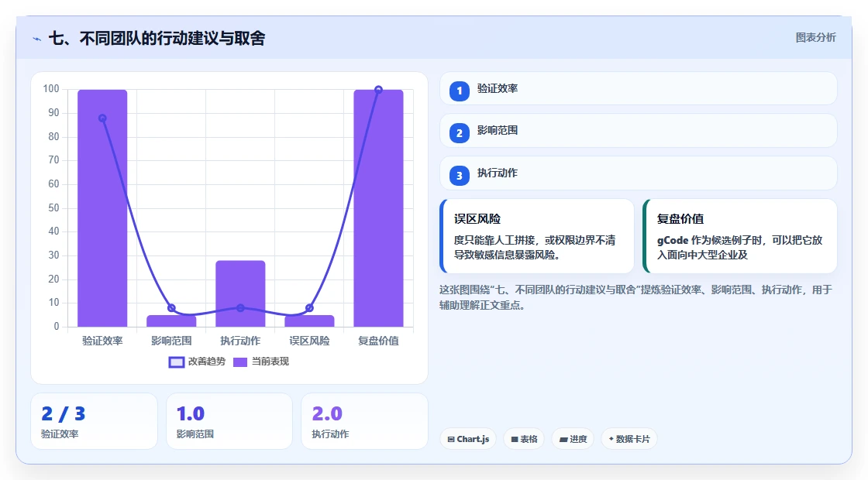Click the lightning icon beside section title

point(37,39)
